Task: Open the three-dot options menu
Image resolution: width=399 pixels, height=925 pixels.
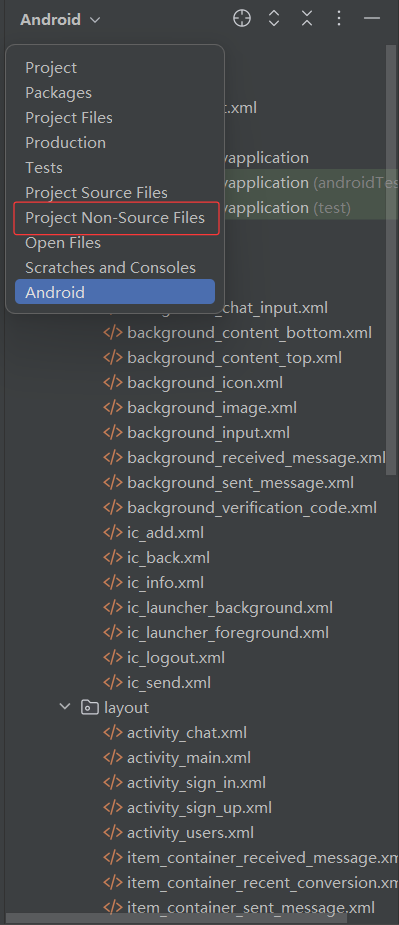Action: (x=339, y=19)
